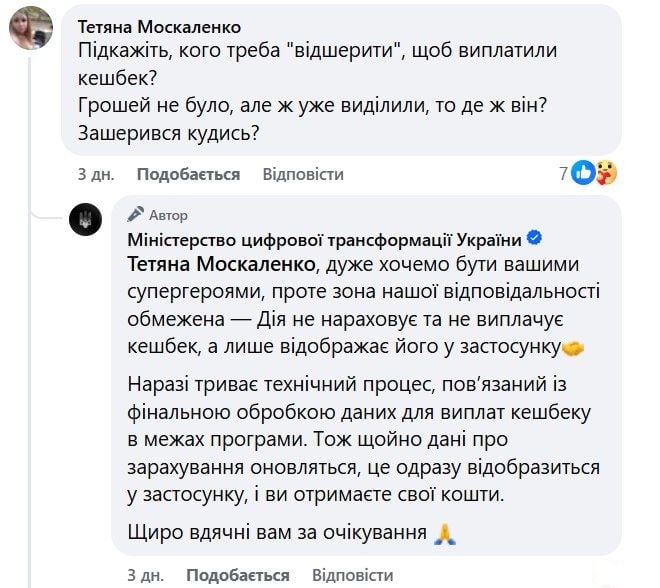Reply to the Ministry's comment via Відповісти

(x=352, y=575)
